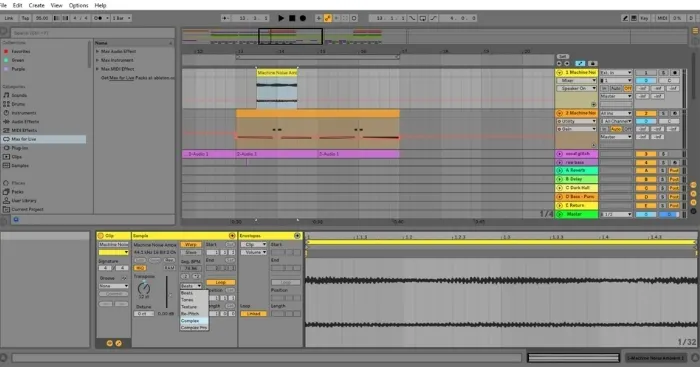Select MIDI Effects category in browser
The width and height of the screenshot is (700, 367).
[x=24, y=130]
